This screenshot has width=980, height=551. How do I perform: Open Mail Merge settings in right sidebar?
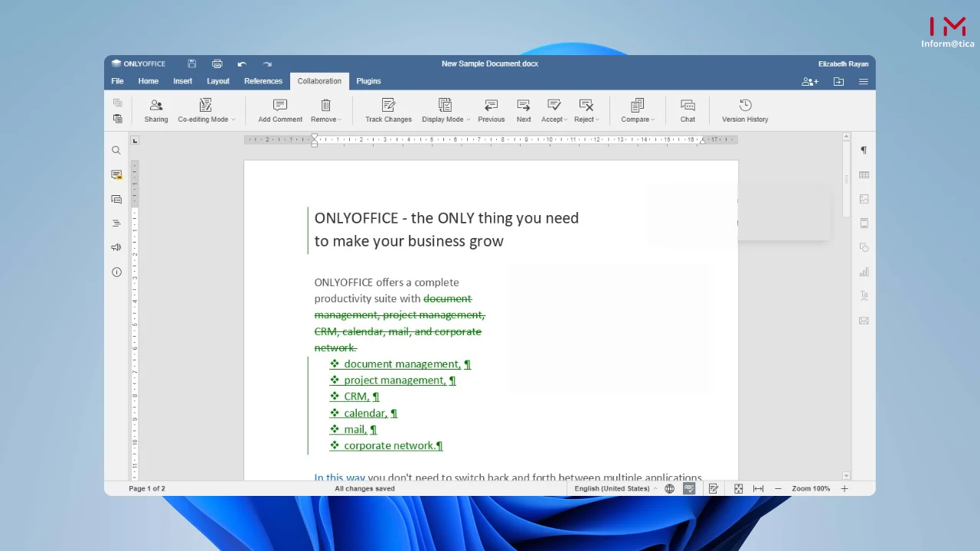[864, 321]
